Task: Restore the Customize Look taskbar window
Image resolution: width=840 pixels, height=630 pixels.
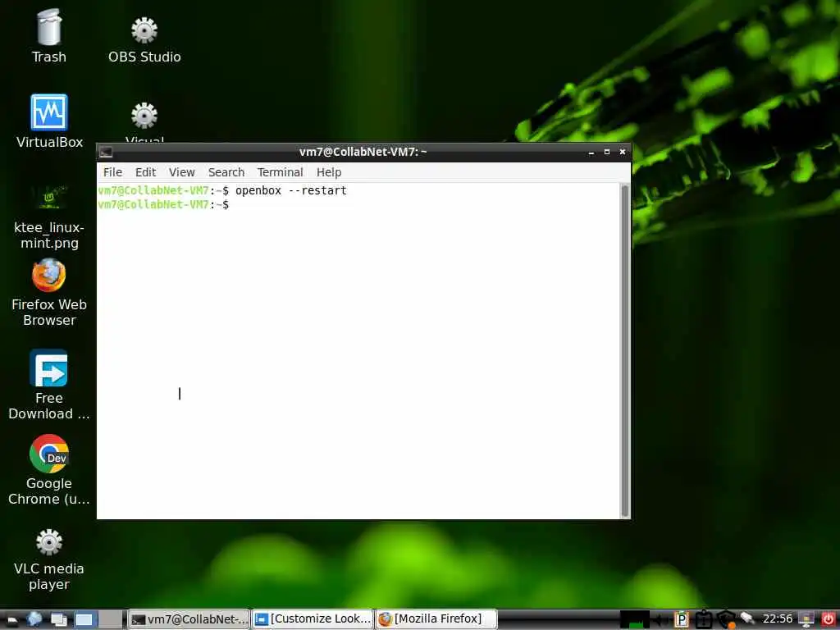Action: (313, 619)
